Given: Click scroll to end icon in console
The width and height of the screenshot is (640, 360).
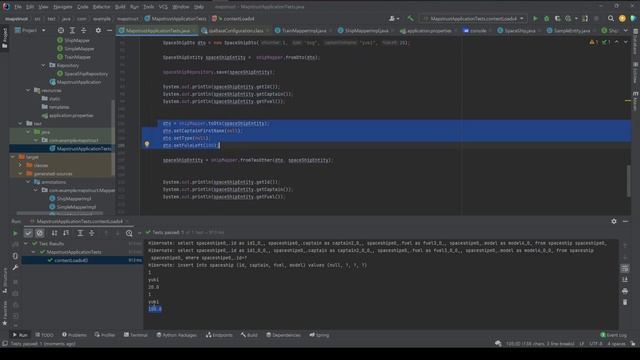Looking at the screenshot, I should [625, 280].
